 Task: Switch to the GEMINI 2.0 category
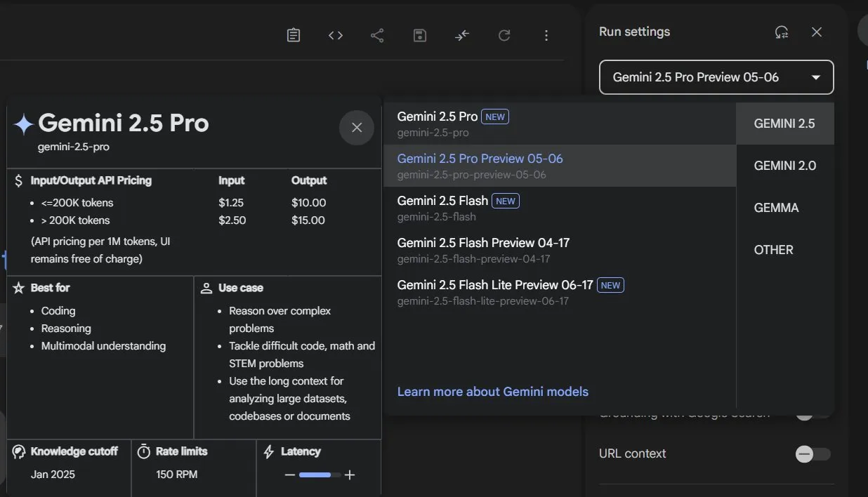tap(785, 166)
